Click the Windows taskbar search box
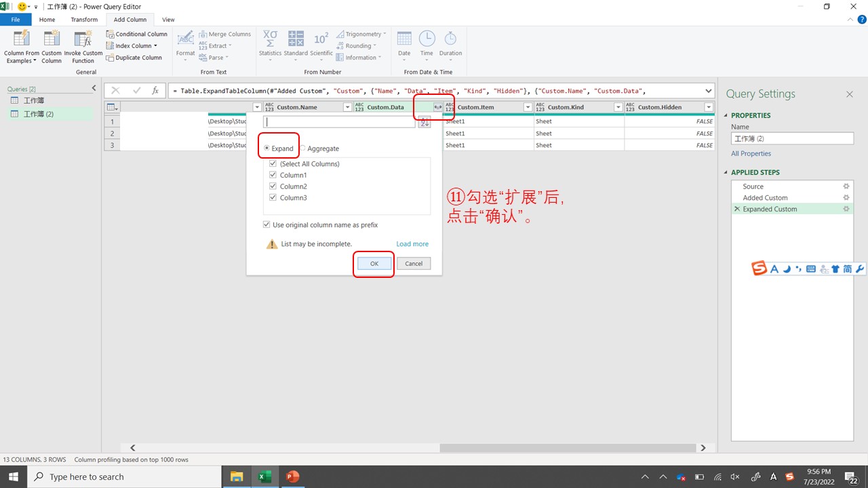Viewport: 868px width, 488px height. tap(124, 476)
